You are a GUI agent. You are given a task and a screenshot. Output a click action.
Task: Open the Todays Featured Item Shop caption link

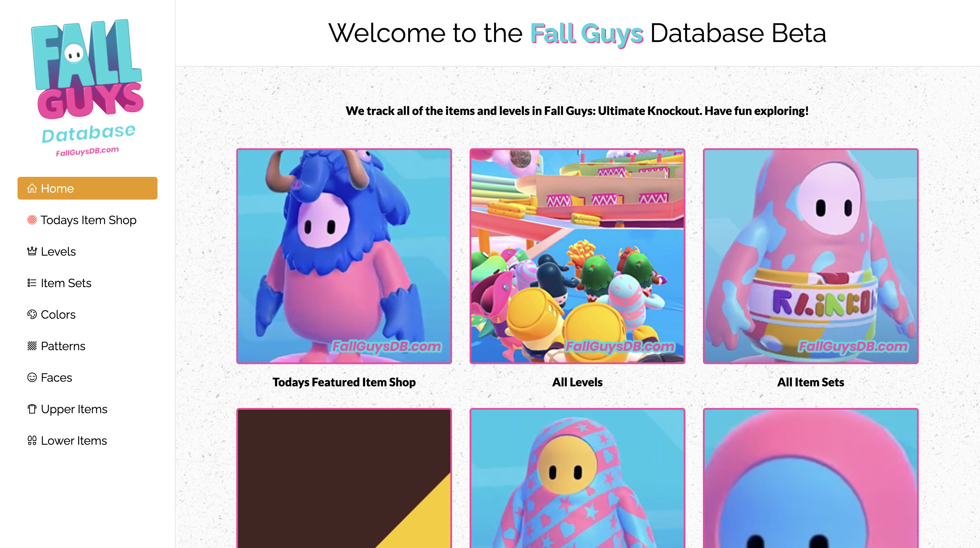[x=344, y=382]
